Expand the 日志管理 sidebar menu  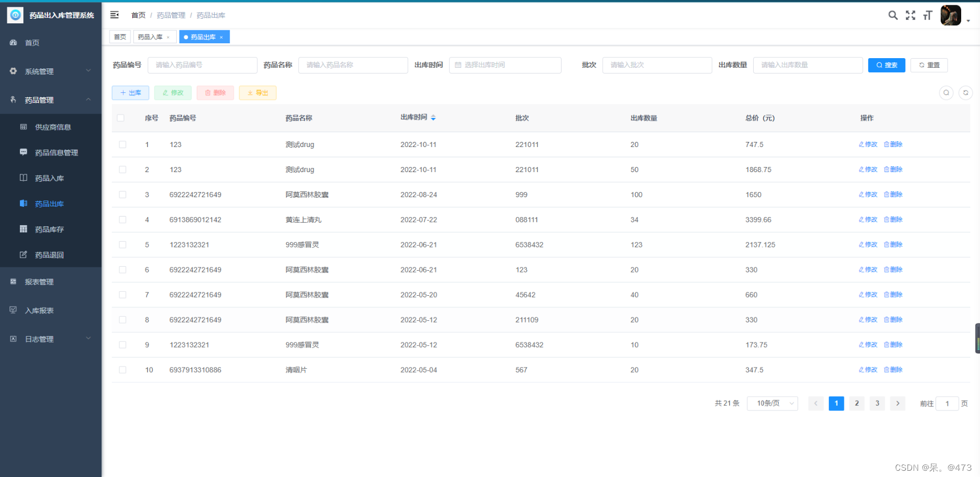coord(51,339)
